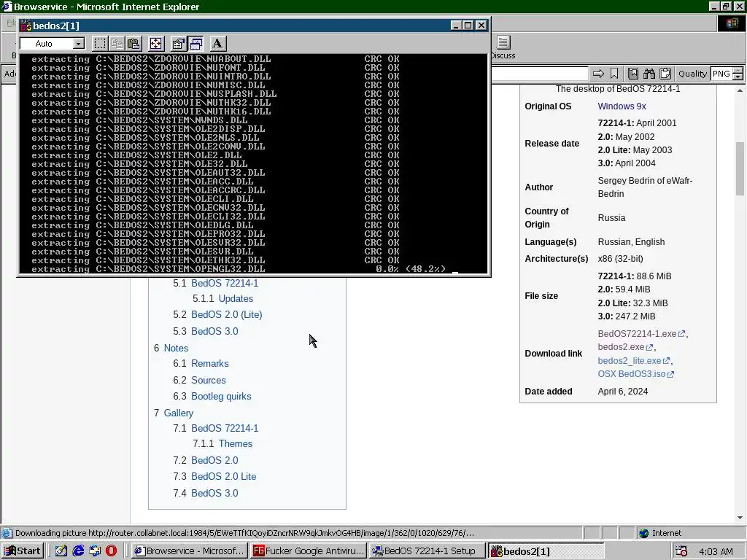Switch to BedOS 72214-1 Setup taskbar button

(x=427, y=551)
